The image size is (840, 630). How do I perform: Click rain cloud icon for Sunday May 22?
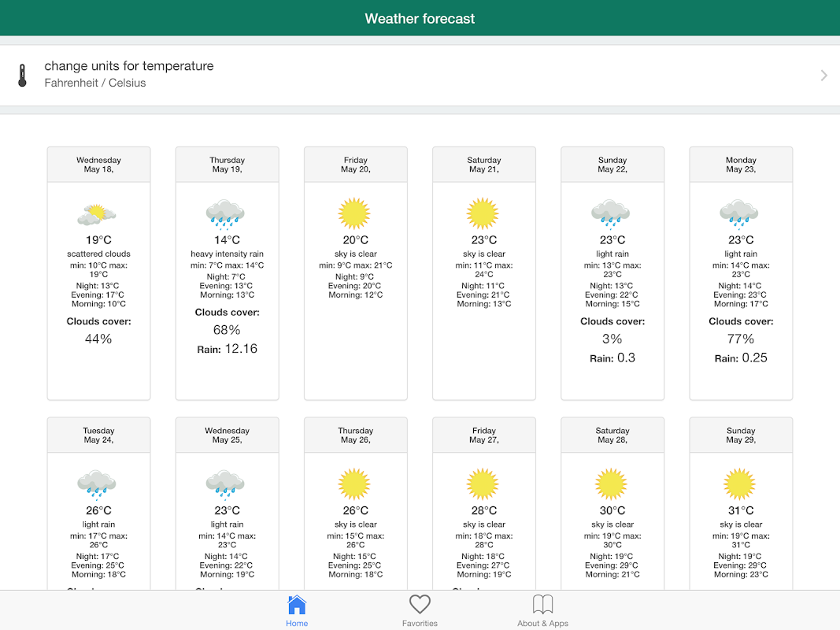click(x=611, y=213)
